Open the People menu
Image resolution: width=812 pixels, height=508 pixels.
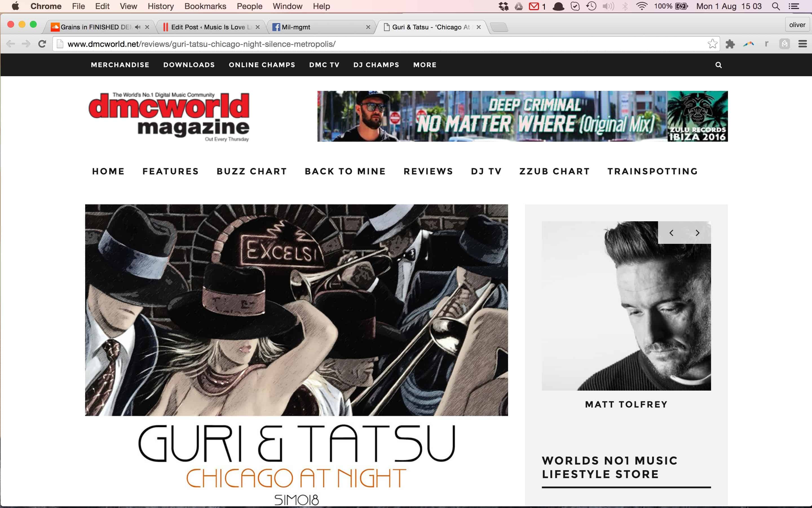click(x=250, y=6)
